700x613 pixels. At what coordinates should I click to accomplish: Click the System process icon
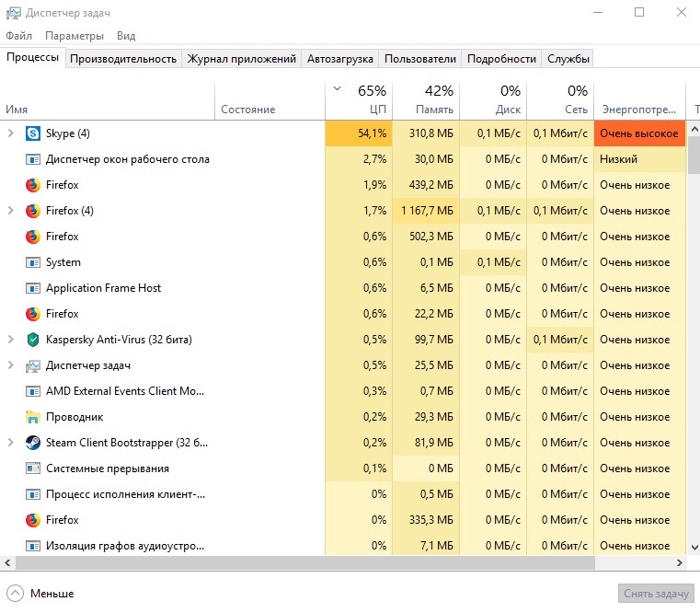[x=33, y=262]
